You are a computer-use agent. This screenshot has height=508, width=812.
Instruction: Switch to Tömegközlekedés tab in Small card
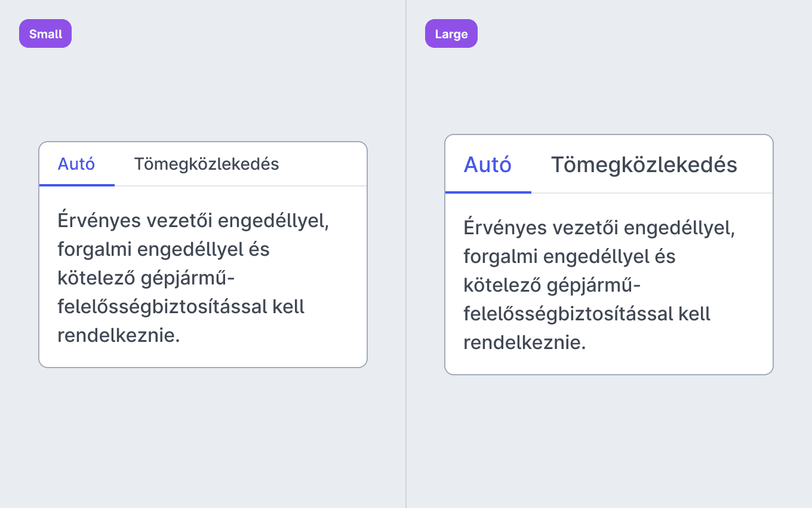[x=207, y=164]
